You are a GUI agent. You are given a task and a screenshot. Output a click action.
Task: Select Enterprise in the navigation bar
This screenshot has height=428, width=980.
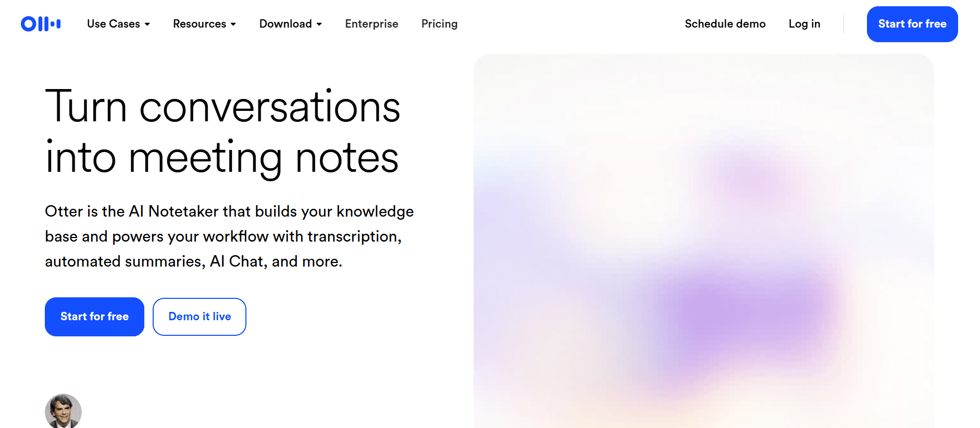pos(371,24)
